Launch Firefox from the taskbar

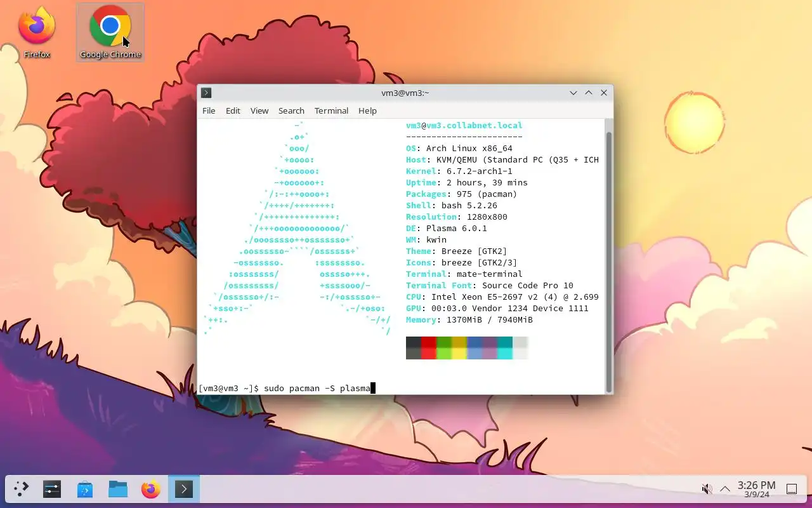coord(151,489)
